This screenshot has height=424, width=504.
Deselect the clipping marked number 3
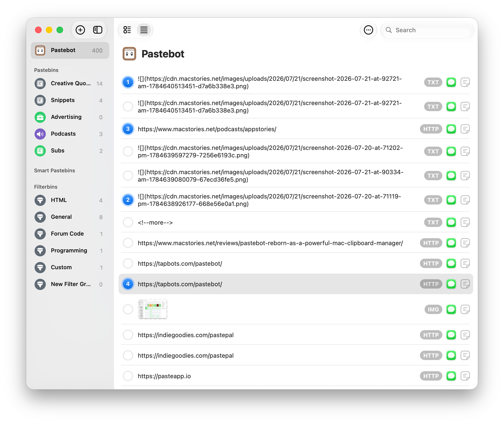(x=128, y=129)
